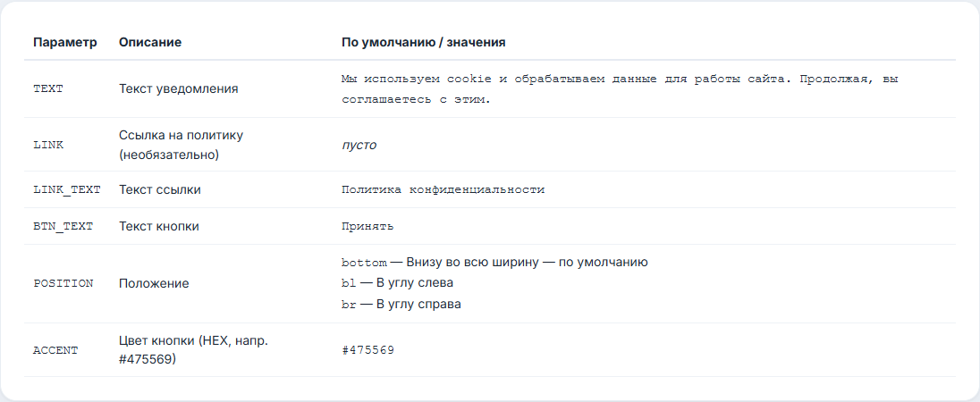Click the Текст уведомления description

tap(179, 88)
